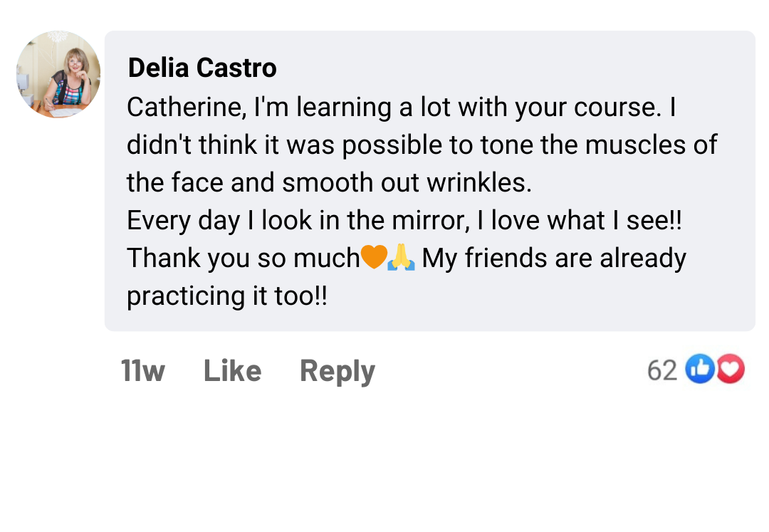Click the praying hands emoji

401,258
